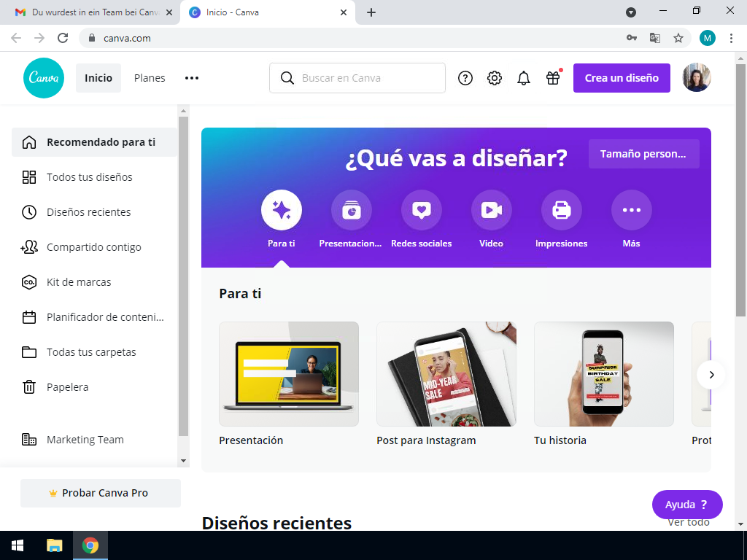The height and width of the screenshot is (560, 747).
Task: Click the Chrome taskbar icon
Action: coord(90,545)
